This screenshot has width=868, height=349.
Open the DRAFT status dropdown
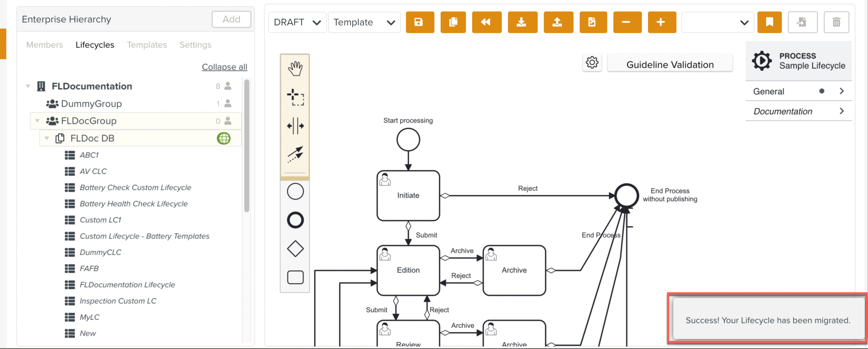[x=297, y=22]
